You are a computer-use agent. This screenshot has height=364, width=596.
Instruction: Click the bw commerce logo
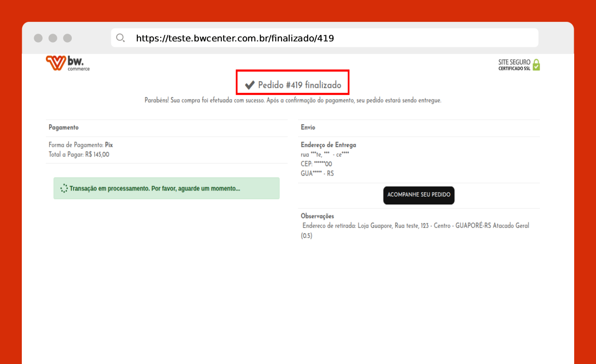(68, 63)
